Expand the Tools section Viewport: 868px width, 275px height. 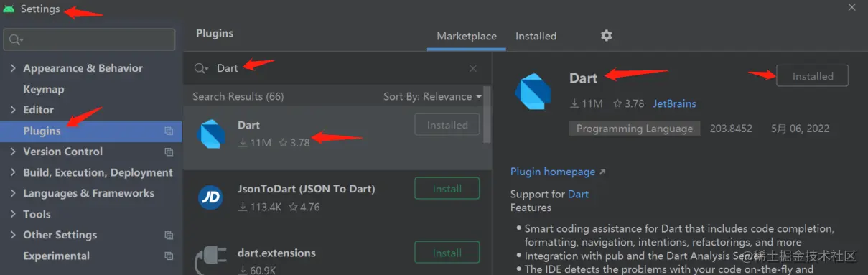coord(13,214)
